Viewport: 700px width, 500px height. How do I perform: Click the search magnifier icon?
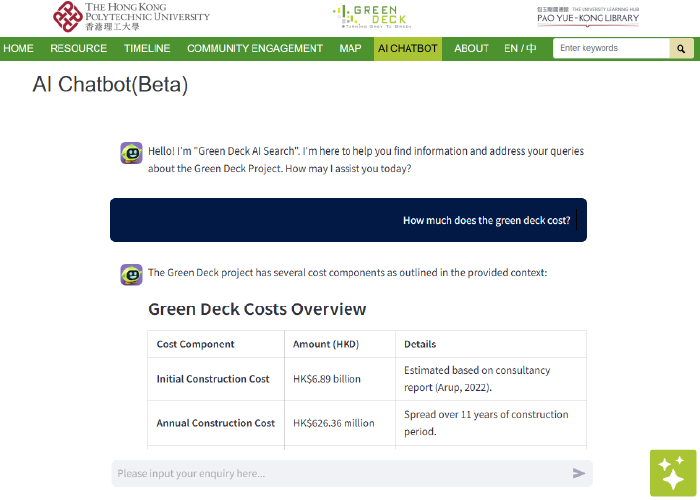(x=682, y=48)
